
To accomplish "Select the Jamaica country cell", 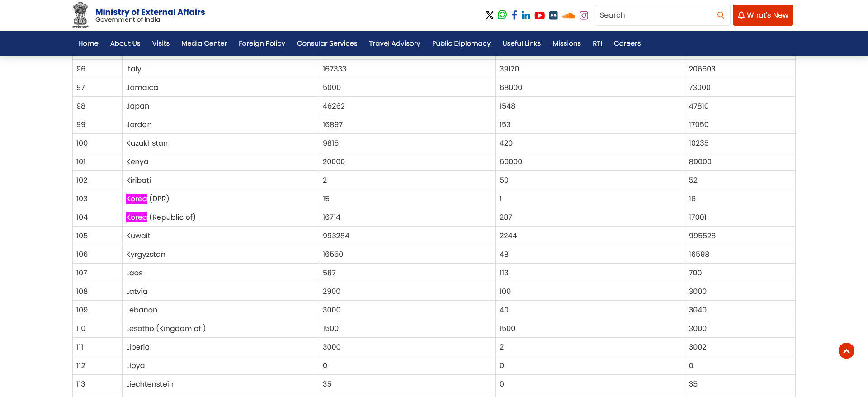I will coord(221,88).
